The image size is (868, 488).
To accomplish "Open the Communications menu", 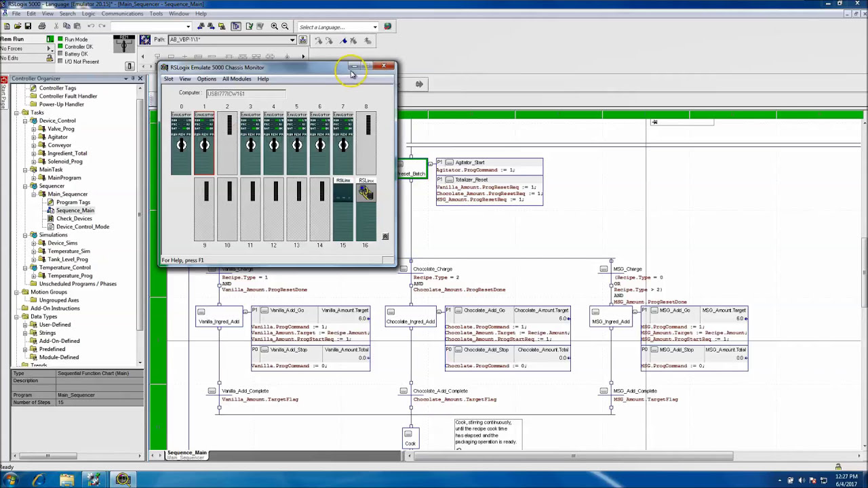I will click(122, 14).
